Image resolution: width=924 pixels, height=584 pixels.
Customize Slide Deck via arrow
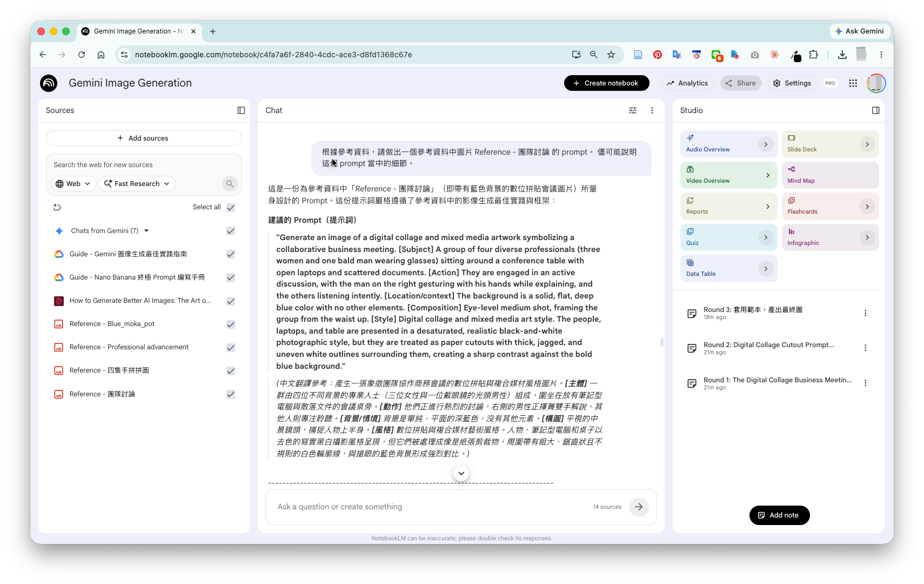point(867,144)
